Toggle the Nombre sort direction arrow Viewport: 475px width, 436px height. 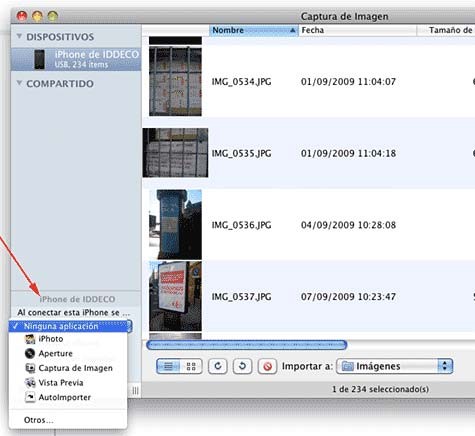point(292,31)
